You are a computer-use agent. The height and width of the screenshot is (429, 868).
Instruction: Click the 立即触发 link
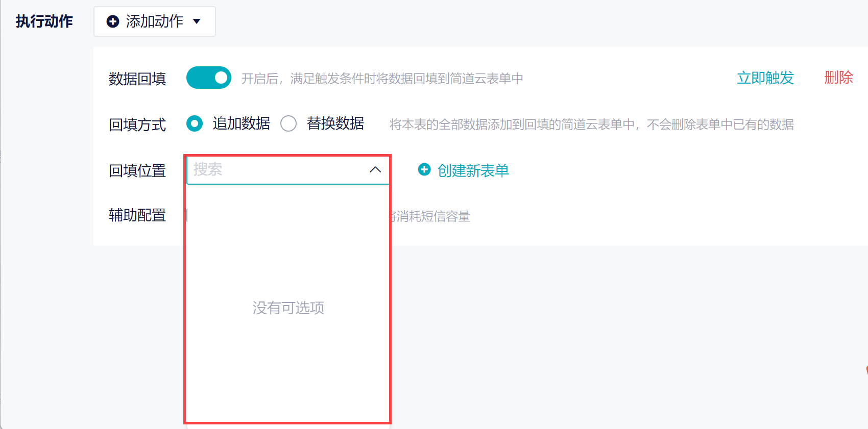click(765, 78)
